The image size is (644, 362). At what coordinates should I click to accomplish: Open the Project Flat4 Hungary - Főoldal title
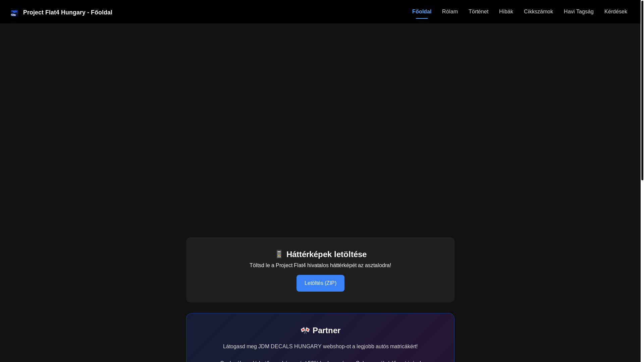(67, 12)
